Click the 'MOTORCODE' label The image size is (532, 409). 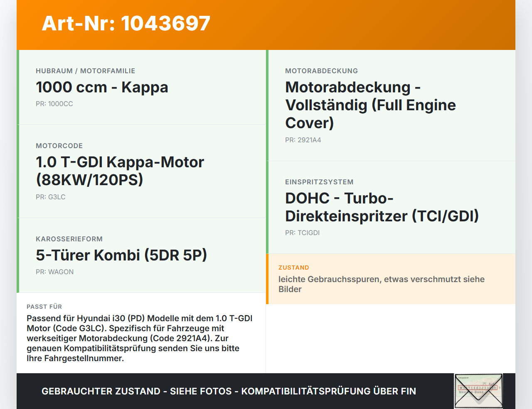click(x=59, y=146)
